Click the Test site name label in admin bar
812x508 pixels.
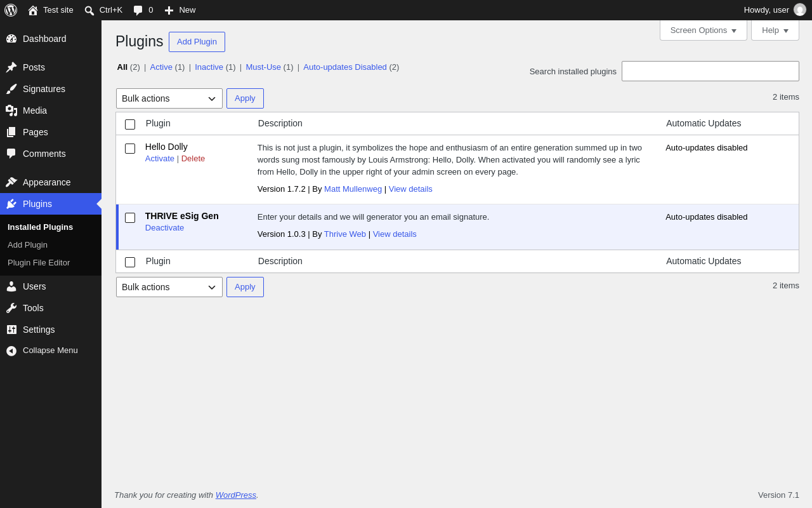[x=58, y=10]
